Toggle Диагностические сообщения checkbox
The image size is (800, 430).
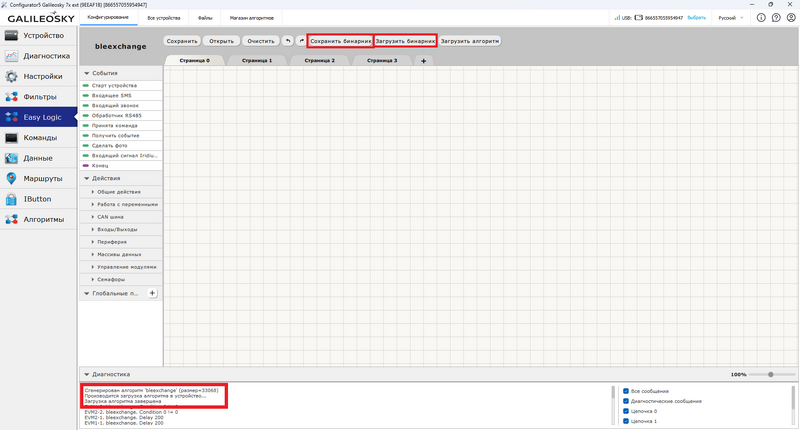point(626,401)
